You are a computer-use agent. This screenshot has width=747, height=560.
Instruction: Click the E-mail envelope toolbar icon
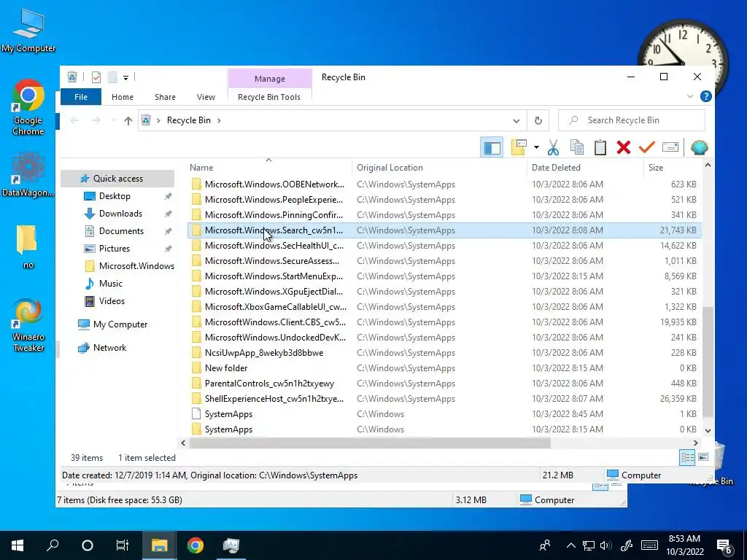point(670,147)
